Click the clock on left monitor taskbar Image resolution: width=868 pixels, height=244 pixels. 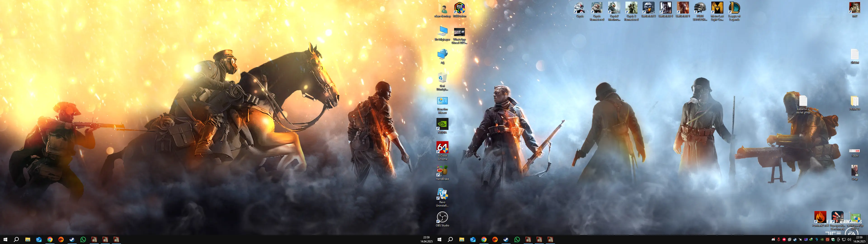coord(426,240)
